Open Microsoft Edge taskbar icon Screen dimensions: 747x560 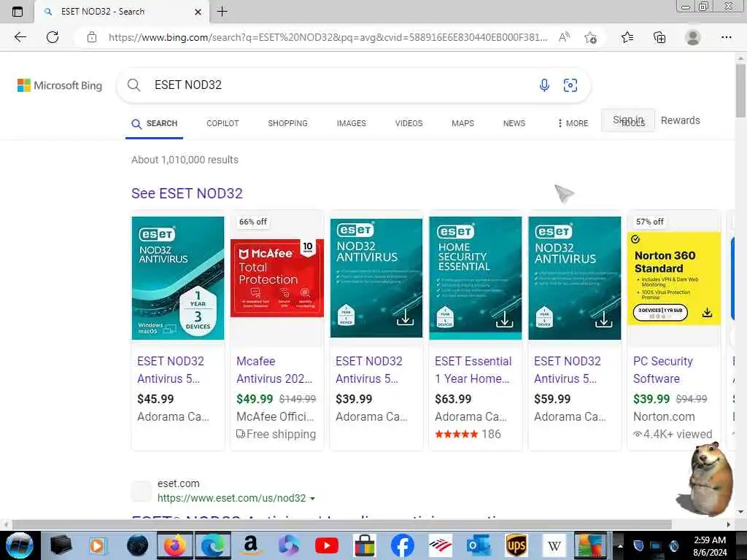212,545
